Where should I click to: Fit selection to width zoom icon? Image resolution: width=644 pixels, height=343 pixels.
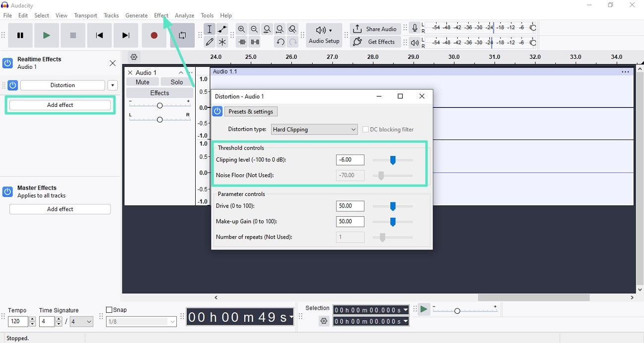267,29
